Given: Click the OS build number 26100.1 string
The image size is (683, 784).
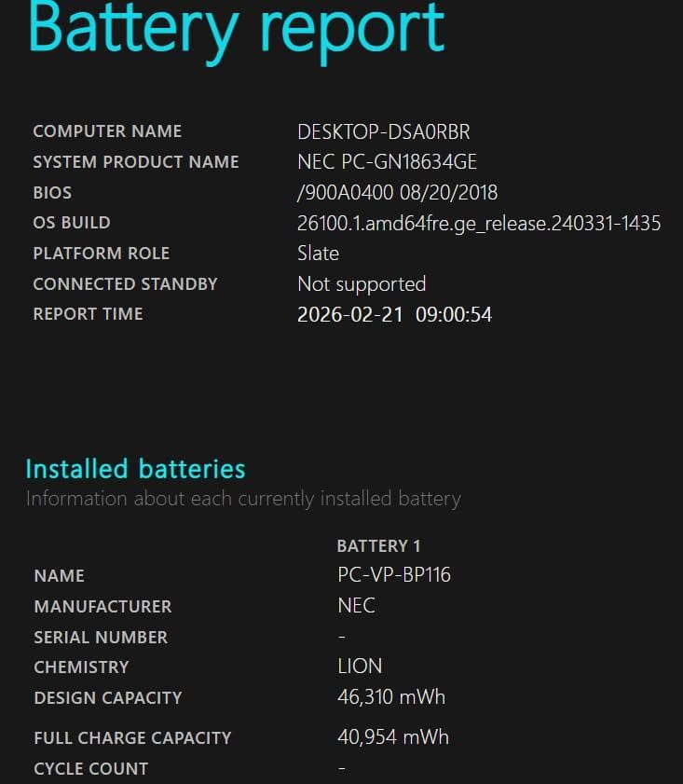Looking at the screenshot, I should pos(479,223).
